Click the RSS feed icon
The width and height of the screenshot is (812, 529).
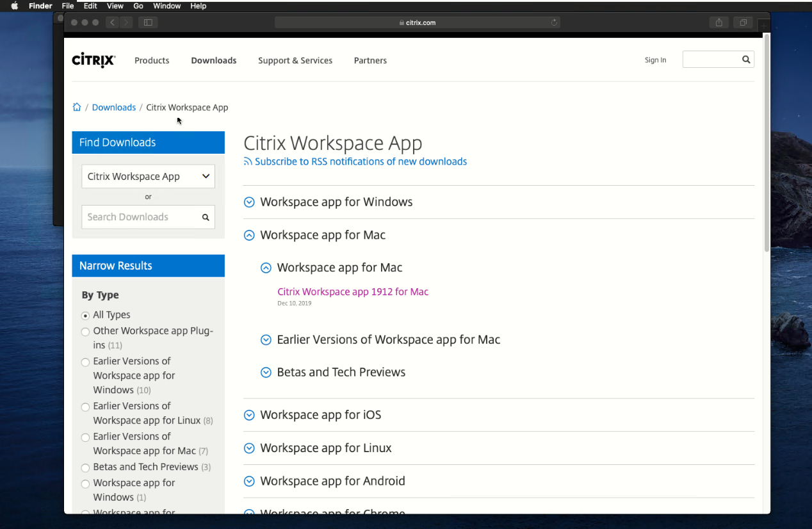[x=248, y=161]
